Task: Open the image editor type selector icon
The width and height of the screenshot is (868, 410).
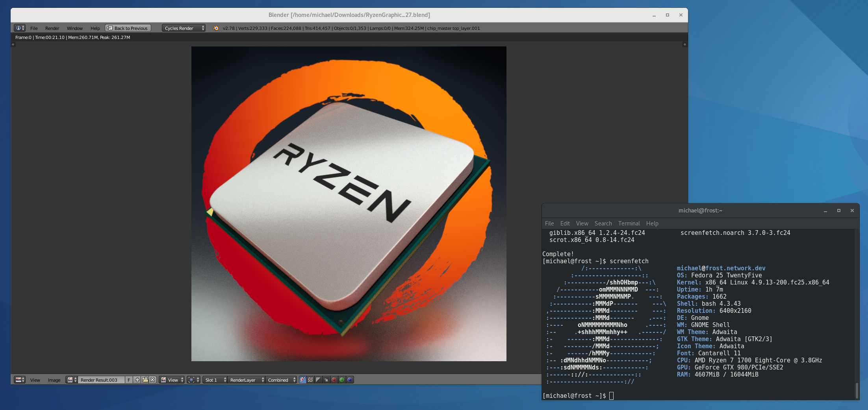Action: tap(19, 380)
